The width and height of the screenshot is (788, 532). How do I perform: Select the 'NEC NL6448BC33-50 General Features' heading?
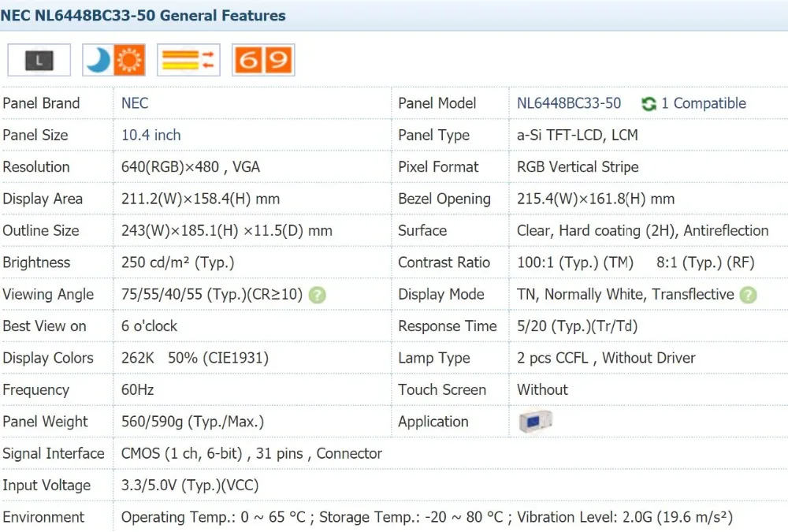click(143, 15)
